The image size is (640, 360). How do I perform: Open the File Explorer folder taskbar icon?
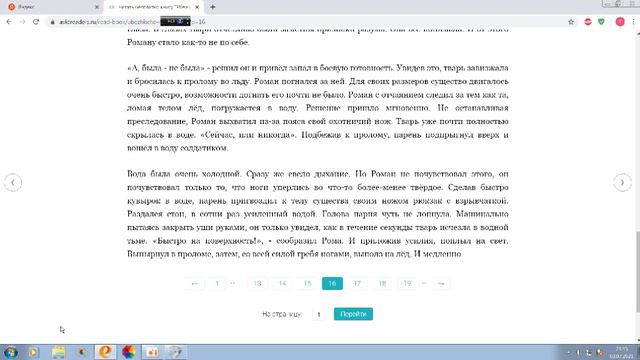58,352
